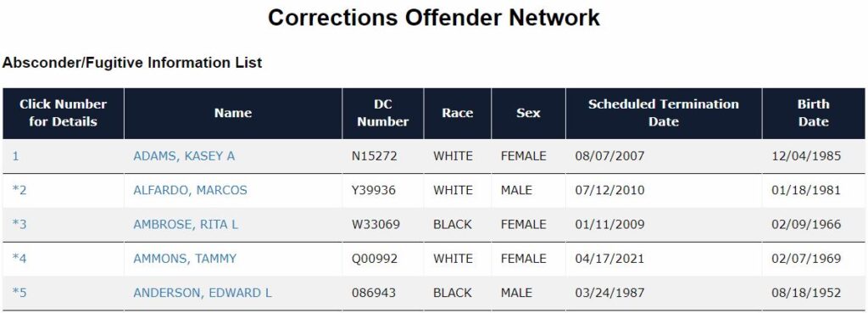This screenshot has width=868, height=313.
Task: Click the Sex column header
Action: [x=528, y=113]
